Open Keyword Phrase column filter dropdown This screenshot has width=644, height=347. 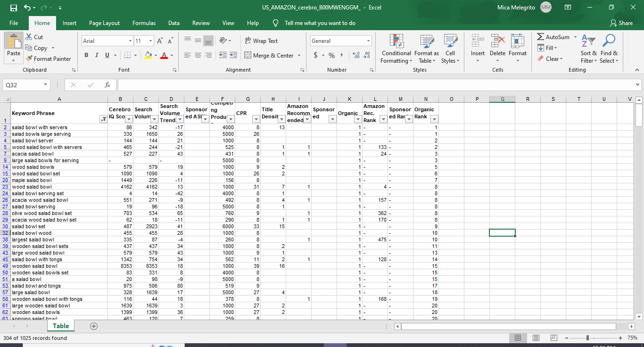point(103,120)
